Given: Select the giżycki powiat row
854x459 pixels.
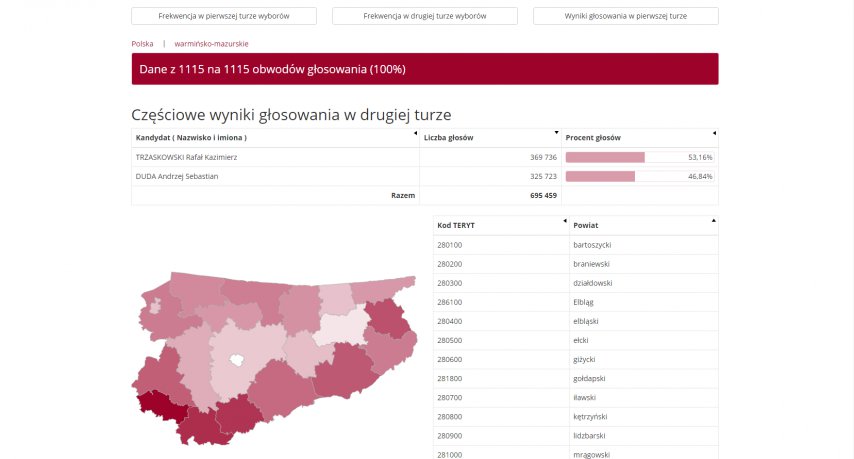Looking at the screenshot, I should 576,359.
